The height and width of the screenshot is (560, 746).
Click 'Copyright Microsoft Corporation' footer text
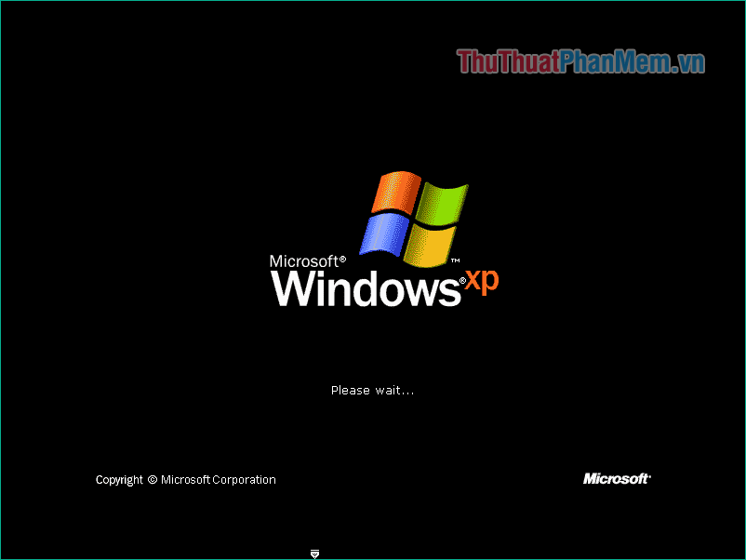[x=185, y=479]
